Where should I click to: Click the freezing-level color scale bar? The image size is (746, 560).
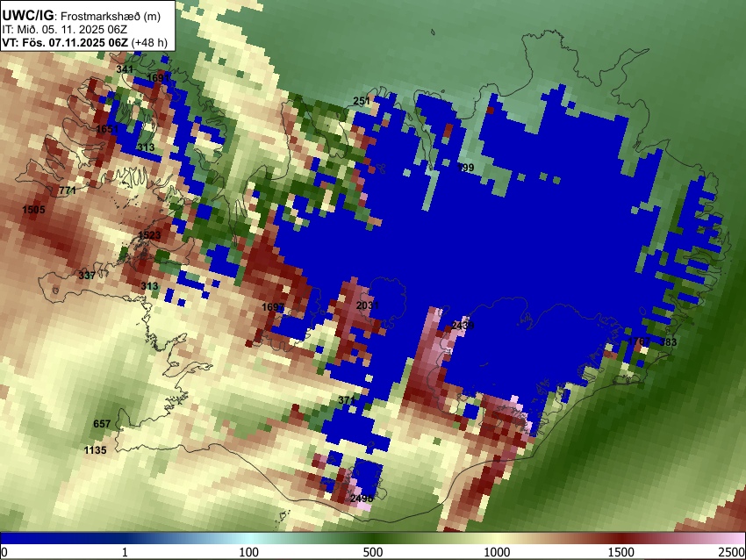[373, 538]
